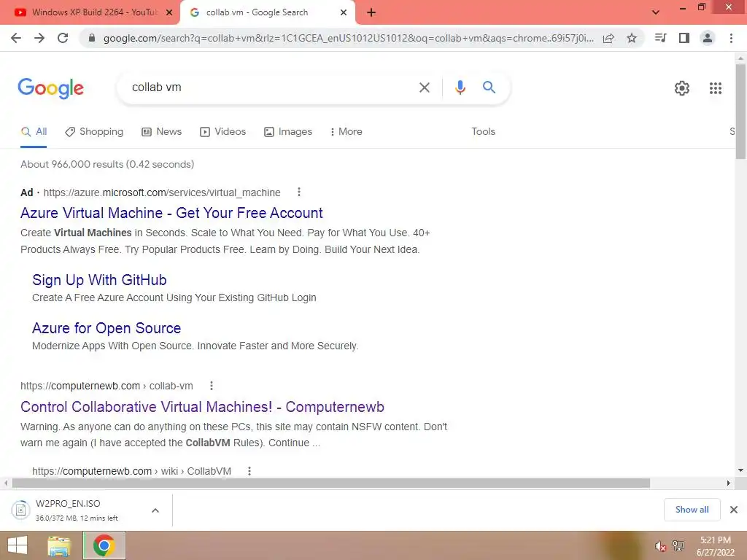The height and width of the screenshot is (560, 747).
Task: Share this page from the address bar
Action: point(608,38)
